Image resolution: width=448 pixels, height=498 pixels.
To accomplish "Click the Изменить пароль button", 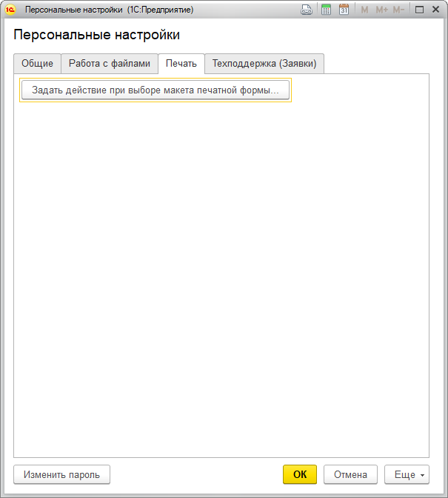I will pyautogui.click(x=62, y=474).
